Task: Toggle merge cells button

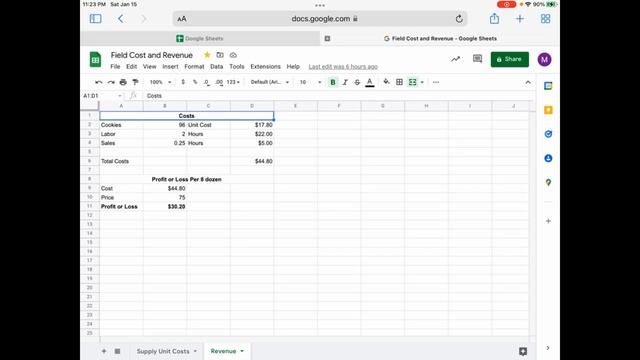Action: point(413,82)
